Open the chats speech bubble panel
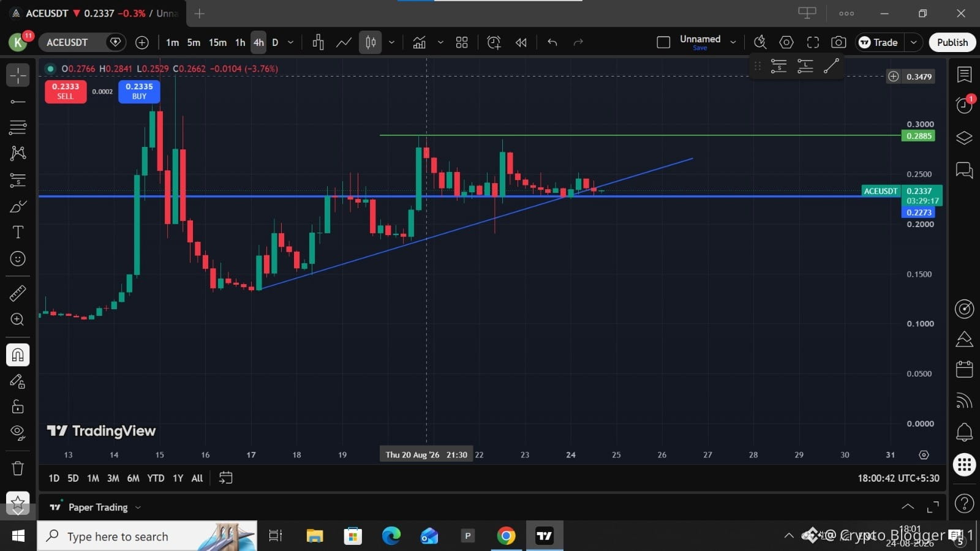 point(964,170)
